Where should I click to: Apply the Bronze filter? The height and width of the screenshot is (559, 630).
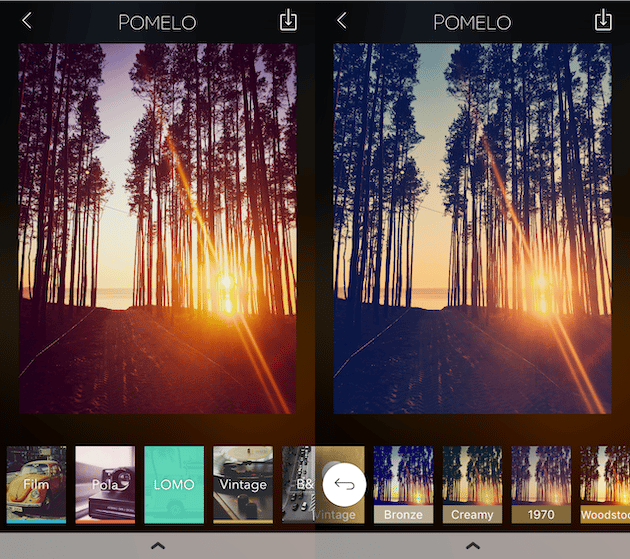pyautogui.click(x=403, y=485)
